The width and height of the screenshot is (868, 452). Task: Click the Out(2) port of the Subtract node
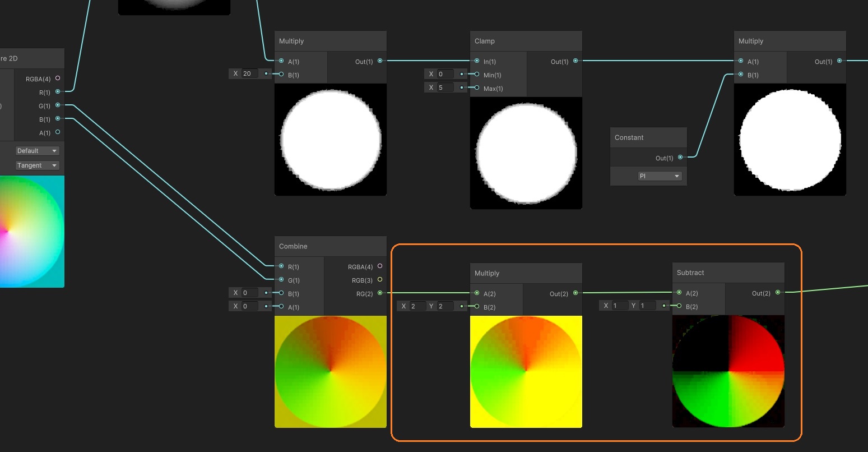pyautogui.click(x=778, y=293)
